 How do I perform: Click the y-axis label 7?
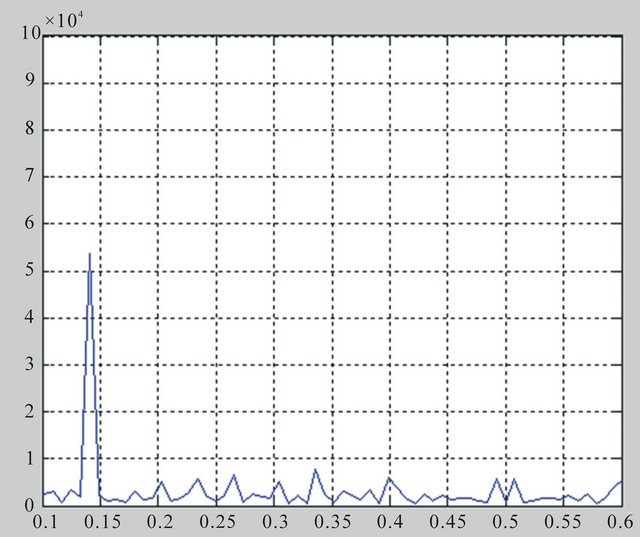pos(29,176)
